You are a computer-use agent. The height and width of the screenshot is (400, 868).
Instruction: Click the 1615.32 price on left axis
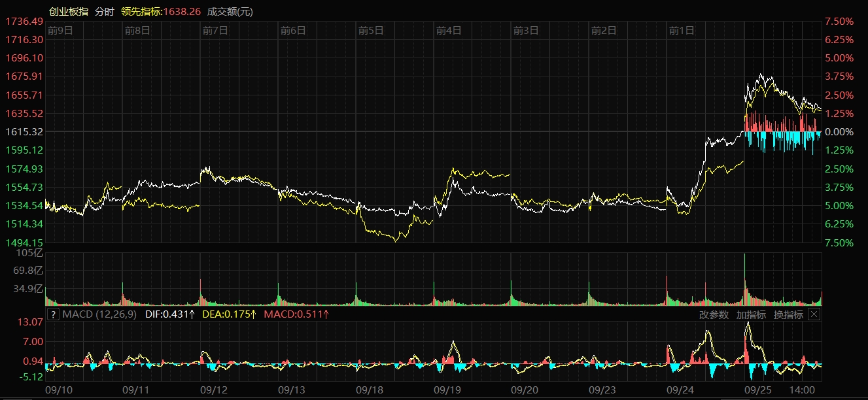coord(24,132)
